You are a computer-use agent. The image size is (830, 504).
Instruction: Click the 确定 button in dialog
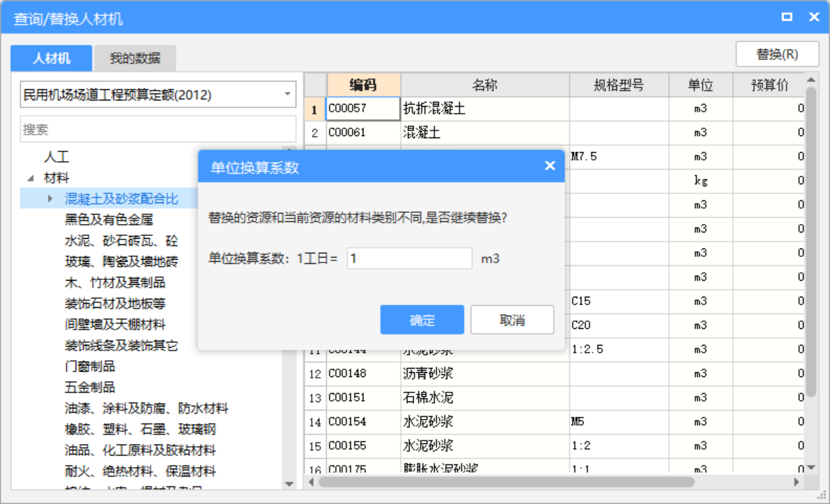pos(422,320)
